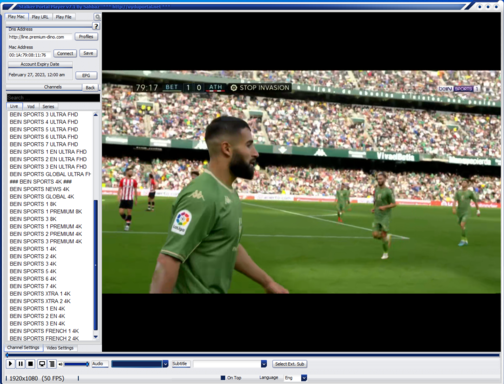Select BEIN SPORTS 4 ULTRA FHD channel
The height and width of the screenshot is (384, 504).
tap(44, 122)
